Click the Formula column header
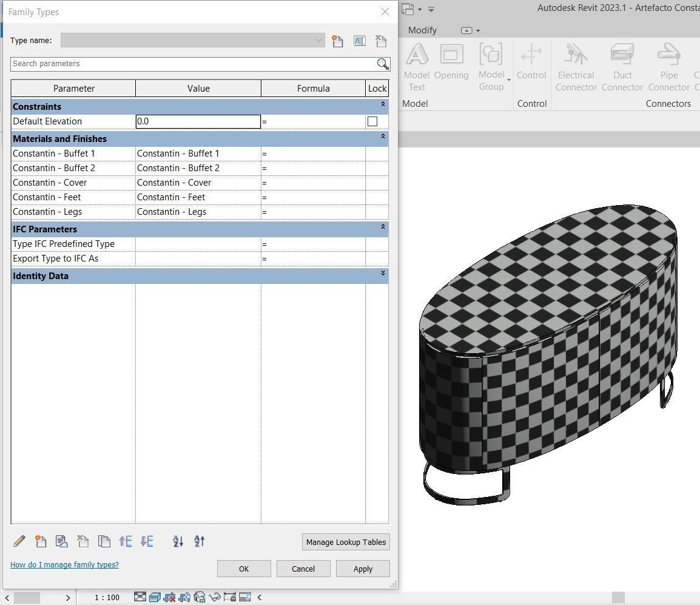700x605 pixels. pyautogui.click(x=314, y=89)
